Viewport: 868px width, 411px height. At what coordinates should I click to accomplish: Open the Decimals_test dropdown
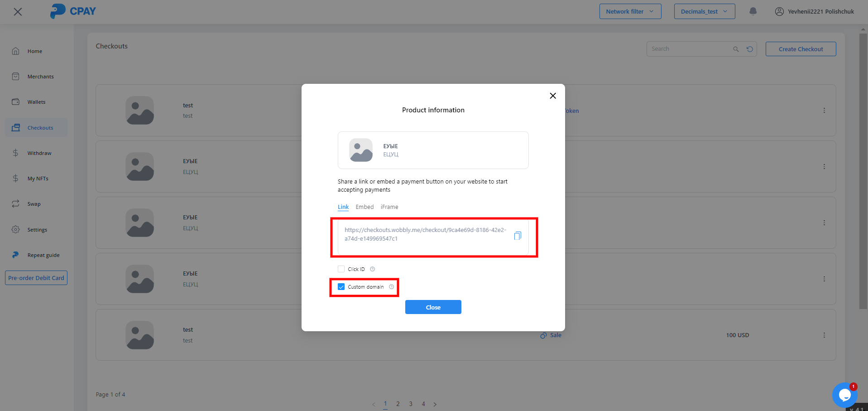point(704,11)
